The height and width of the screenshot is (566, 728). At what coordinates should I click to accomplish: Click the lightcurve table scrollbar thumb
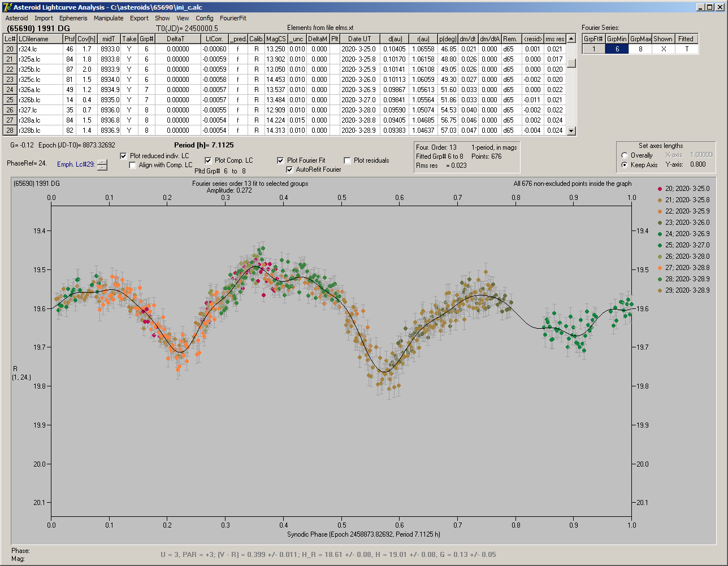click(571, 63)
